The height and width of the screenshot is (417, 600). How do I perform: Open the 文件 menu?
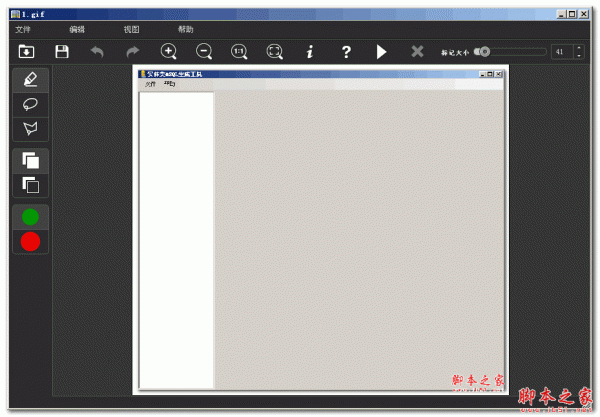tap(23, 29)
